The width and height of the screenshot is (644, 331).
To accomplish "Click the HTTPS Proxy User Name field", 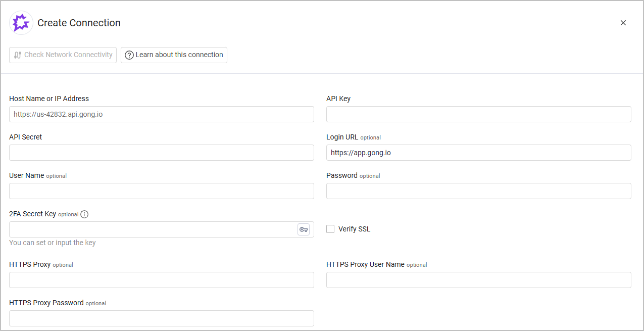I will [x=478, y=280].
